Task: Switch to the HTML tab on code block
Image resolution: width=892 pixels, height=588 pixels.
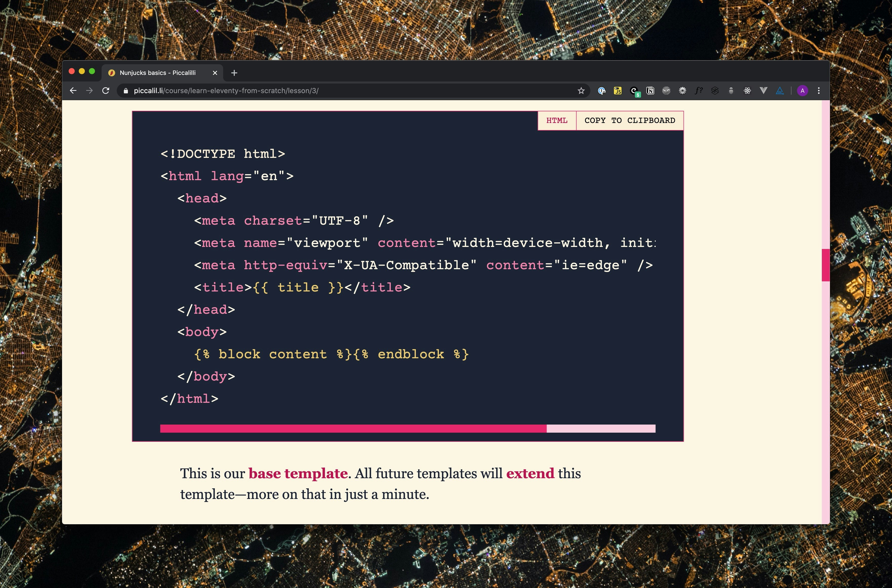Action: [x=556, y=120]
